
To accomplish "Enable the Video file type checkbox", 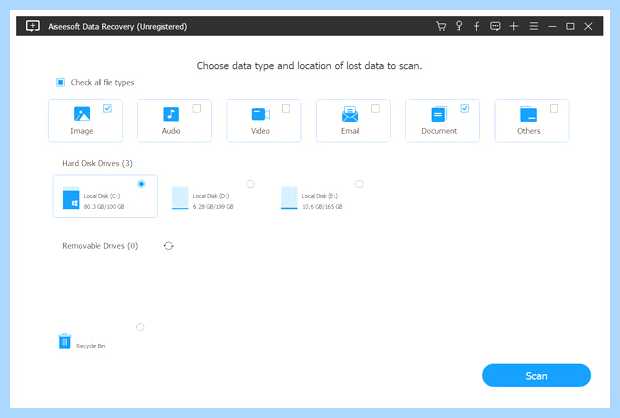I will click(x=286, y=108).
